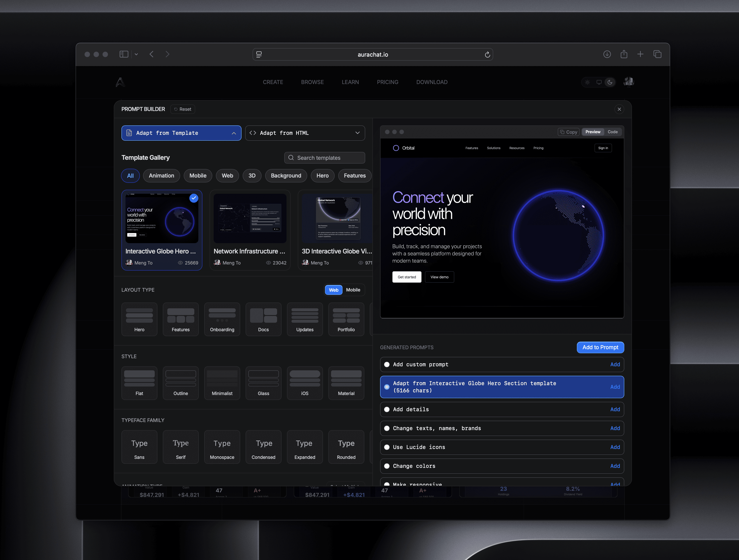
Task: Click the browser share icon
Action: (x=624, y=54)
